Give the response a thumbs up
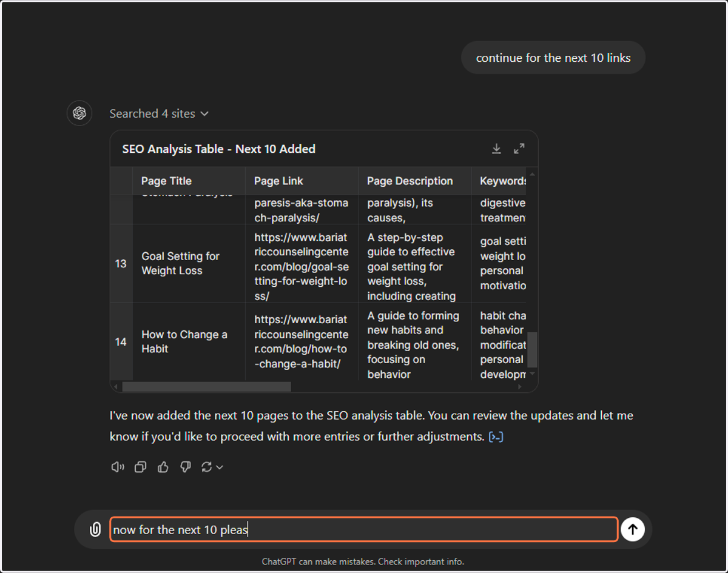 tap(163, 467)
